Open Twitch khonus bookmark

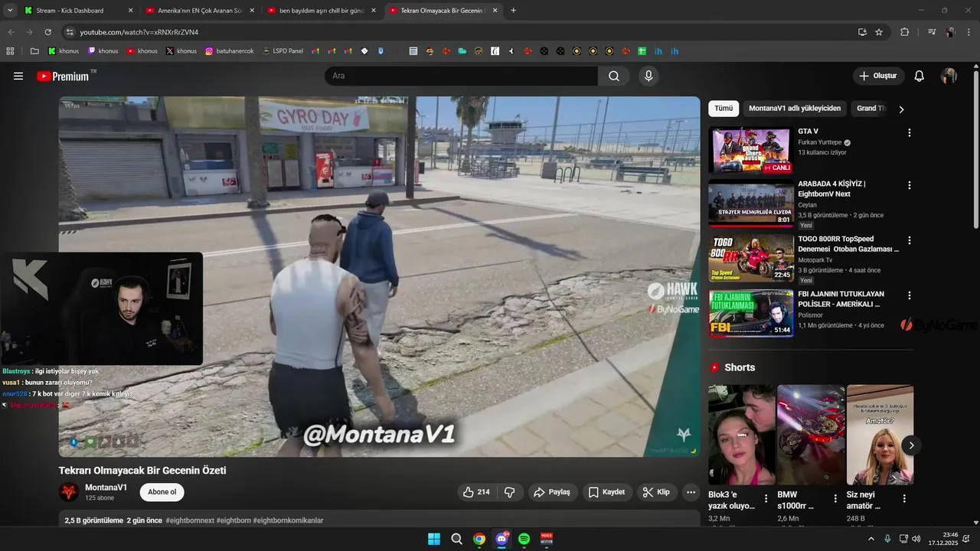103,51
